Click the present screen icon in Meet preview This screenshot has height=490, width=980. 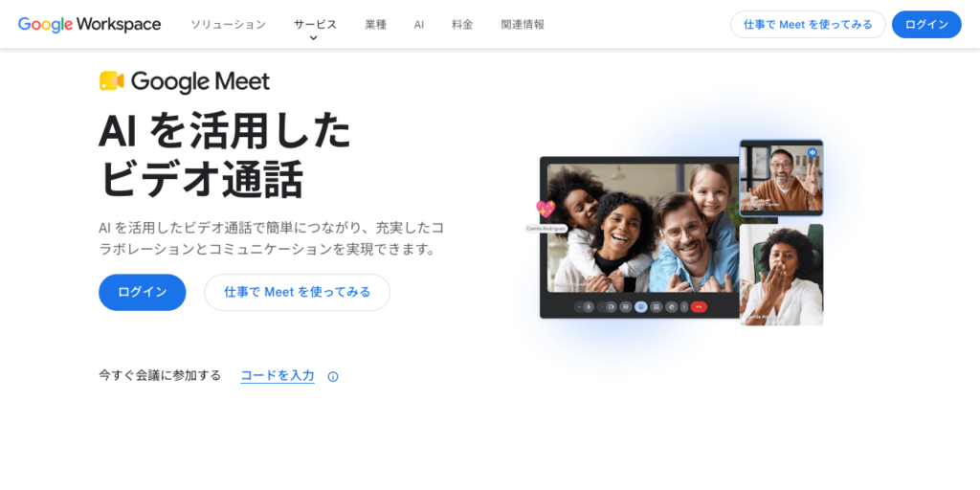657,307
